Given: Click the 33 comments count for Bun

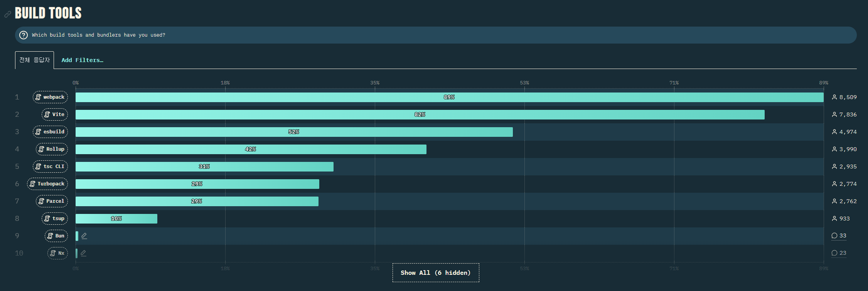Looking at the screenshot, I should 839,235.
